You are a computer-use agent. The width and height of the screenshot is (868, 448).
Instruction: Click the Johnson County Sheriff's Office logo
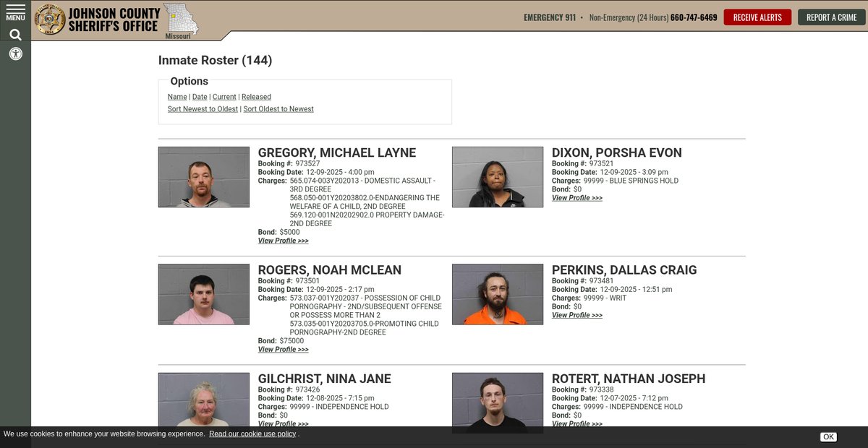point(97,20)
